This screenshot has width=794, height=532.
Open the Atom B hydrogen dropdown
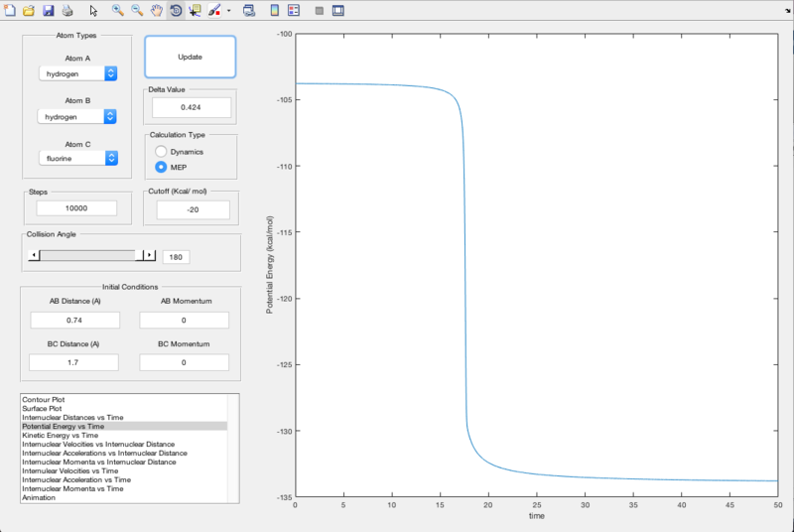click(x=78, y=116)
